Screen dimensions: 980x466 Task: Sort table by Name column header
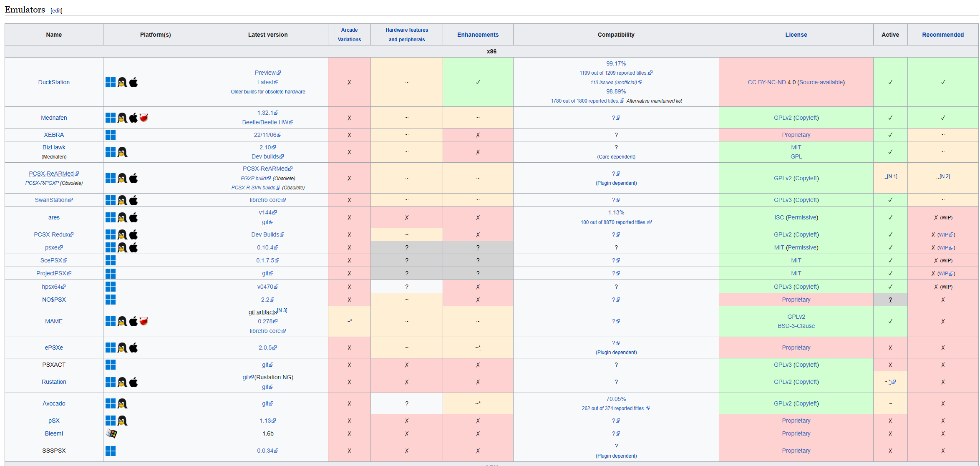tap(54, 35)
